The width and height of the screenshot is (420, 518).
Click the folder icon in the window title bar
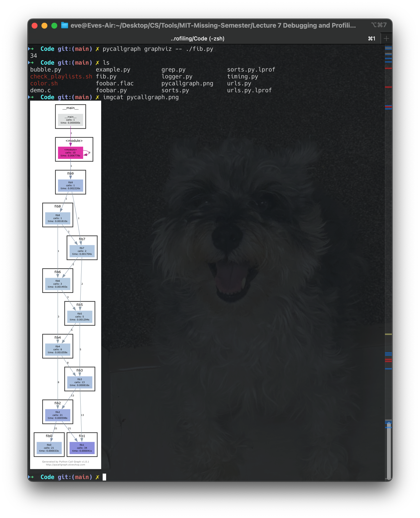pyautogui.click(x=65, y=25)
